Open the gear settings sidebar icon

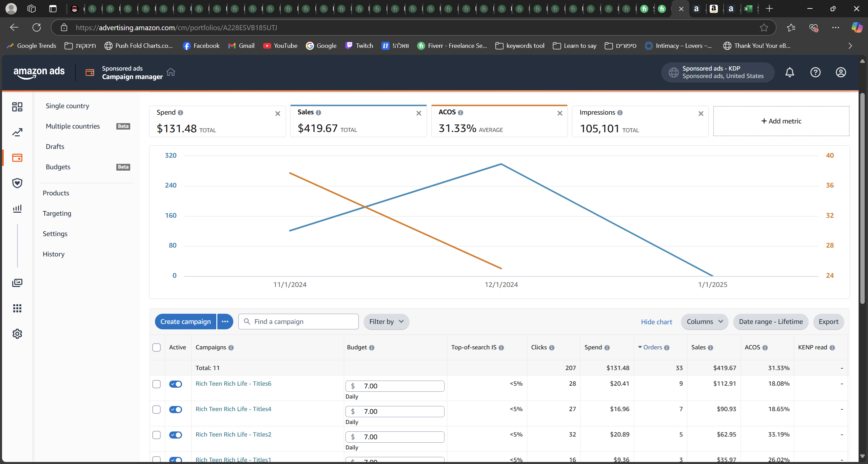(17, 334)
